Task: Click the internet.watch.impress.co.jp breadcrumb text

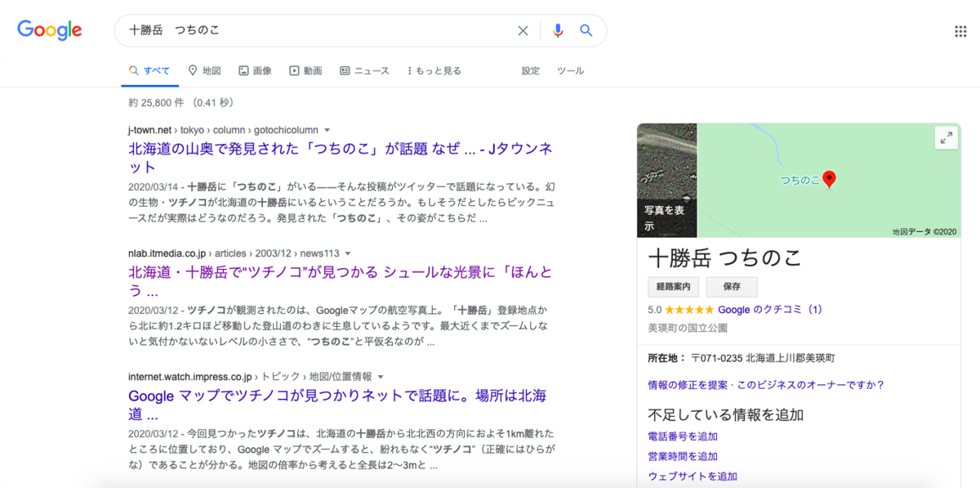Action: point(250,377)
